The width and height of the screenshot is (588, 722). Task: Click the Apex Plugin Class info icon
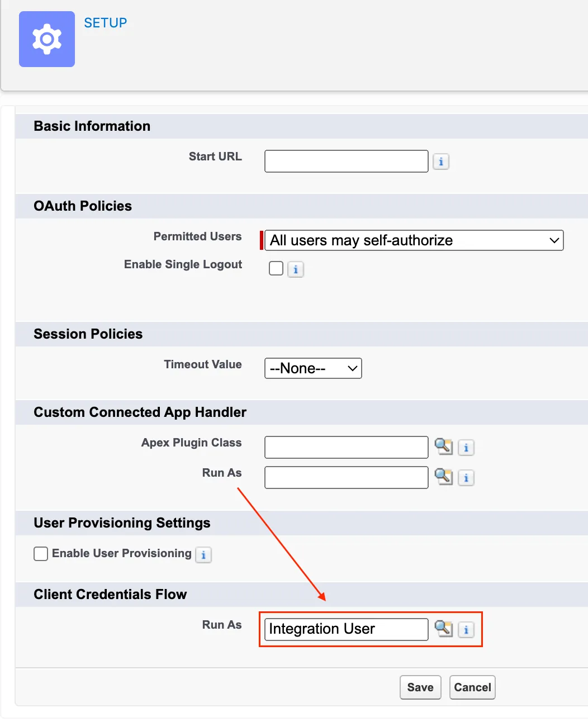466,448
